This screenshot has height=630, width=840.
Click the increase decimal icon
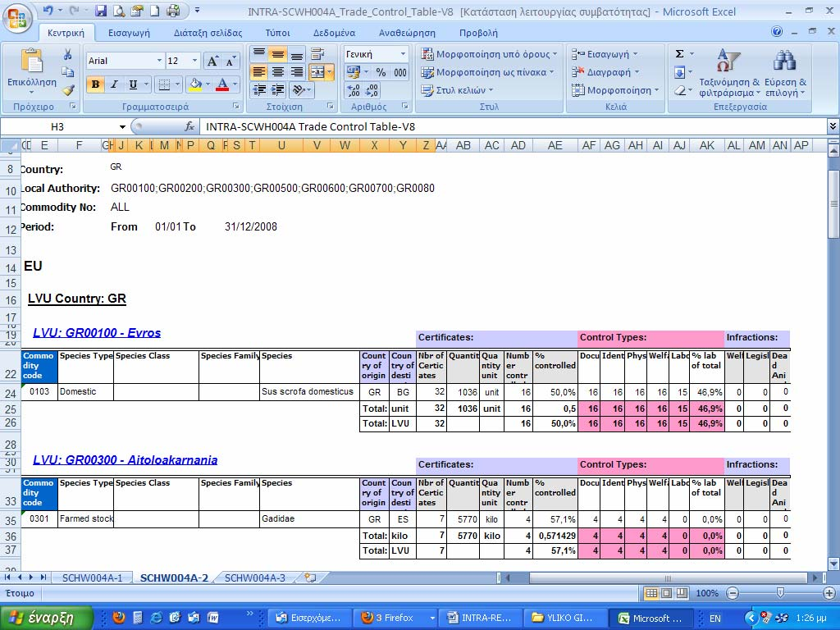click(354, 90)
